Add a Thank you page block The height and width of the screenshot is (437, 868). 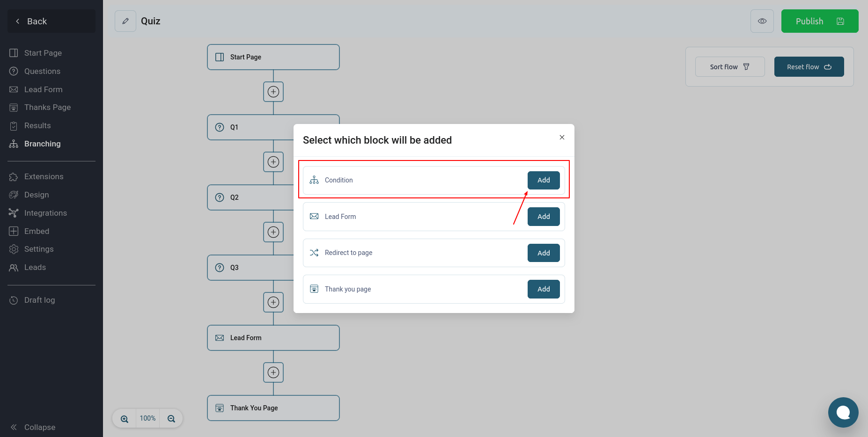tap(544, 289)
